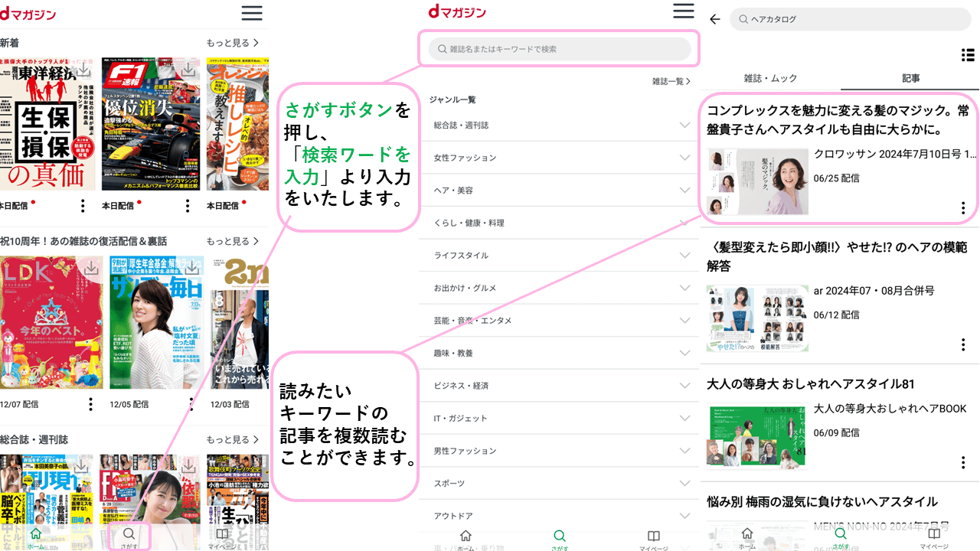
Task: Tap さがす in the search results bottom bar
Action: click(x=841, y=537)
